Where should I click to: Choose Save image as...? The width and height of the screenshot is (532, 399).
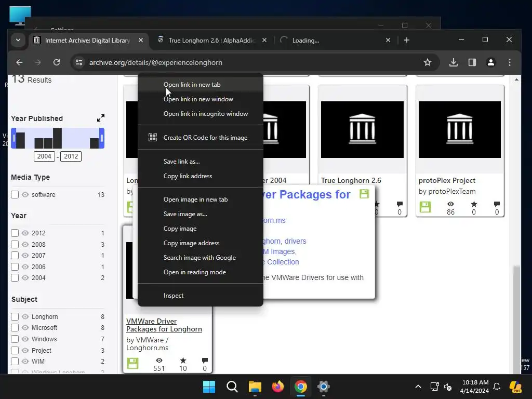coord(200,214)
